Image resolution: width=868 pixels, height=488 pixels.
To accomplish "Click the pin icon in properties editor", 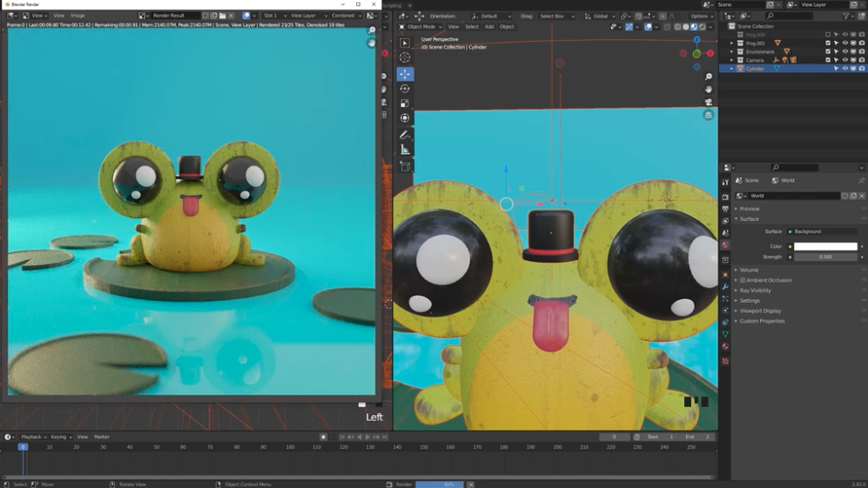I will [861, 180].
